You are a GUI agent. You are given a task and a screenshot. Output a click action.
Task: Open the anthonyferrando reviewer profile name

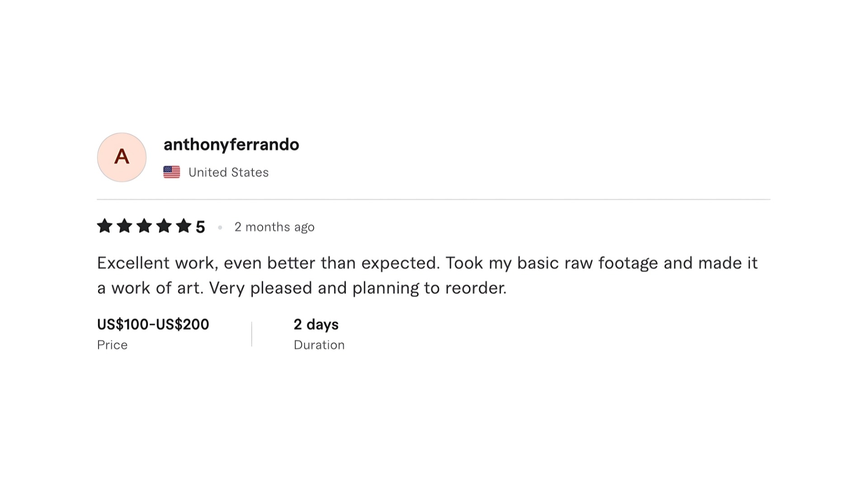click(231, 145)
